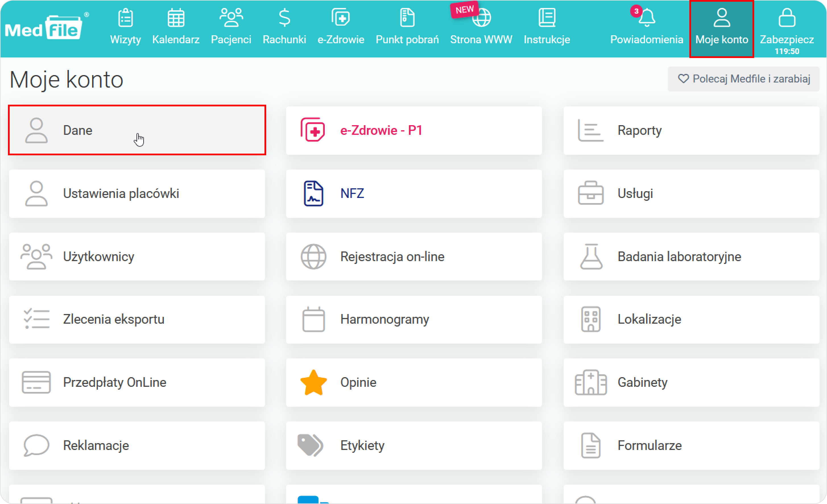The width and height of the screenshot is (827, 504).
Task: Click the Przedpłaty OnLine card icon
Action: pyautogui.click(x=36, y=382)
